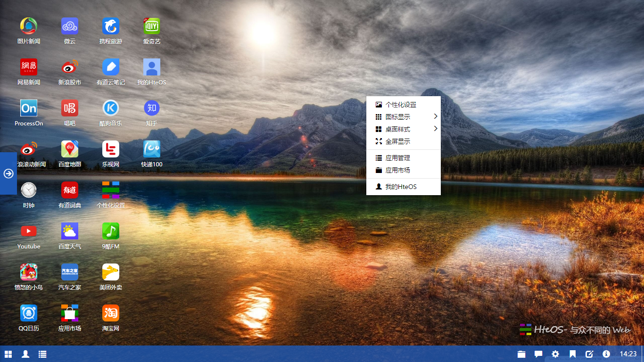Screen dimensions: 644x362
Task: Expand the left side panel arrow
Action: coord(8,173)
